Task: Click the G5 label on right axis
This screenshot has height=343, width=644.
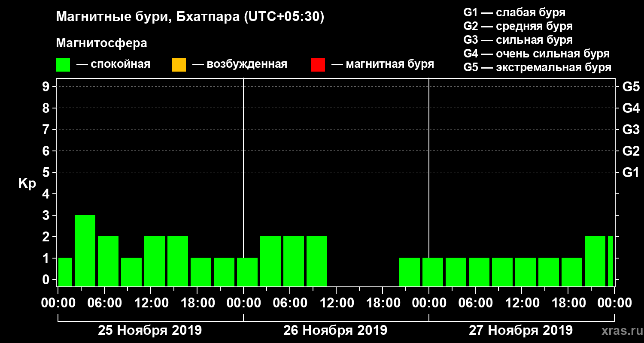Action: tap(631, 87)
